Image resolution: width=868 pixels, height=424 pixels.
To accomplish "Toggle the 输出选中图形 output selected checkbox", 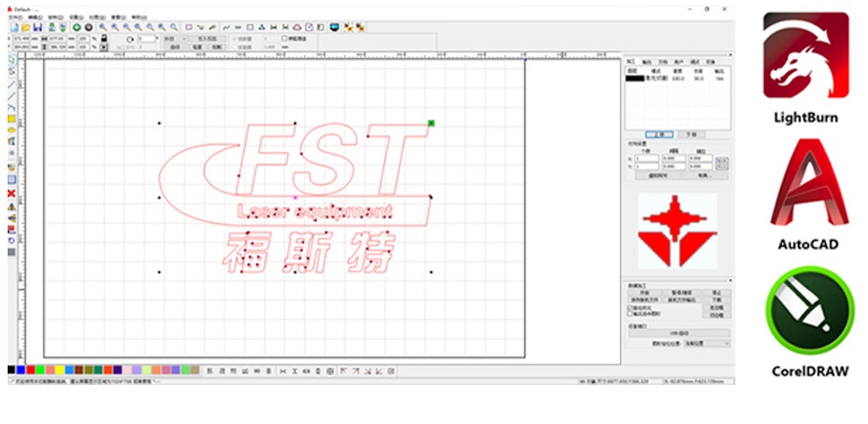I will pos(630,313).
